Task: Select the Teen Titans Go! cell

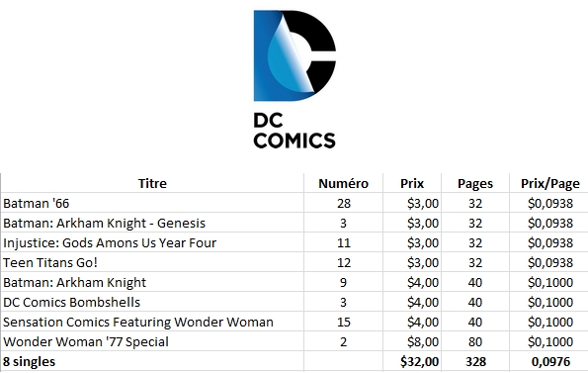Action: click(152, 262)
